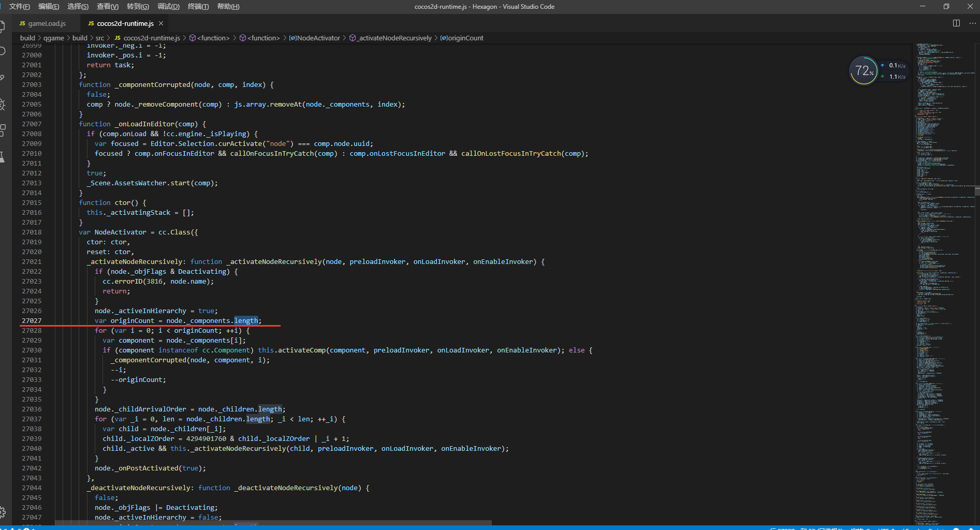
Task: Open the build breadcrumb before qgame
Action: tap(28, 38)
